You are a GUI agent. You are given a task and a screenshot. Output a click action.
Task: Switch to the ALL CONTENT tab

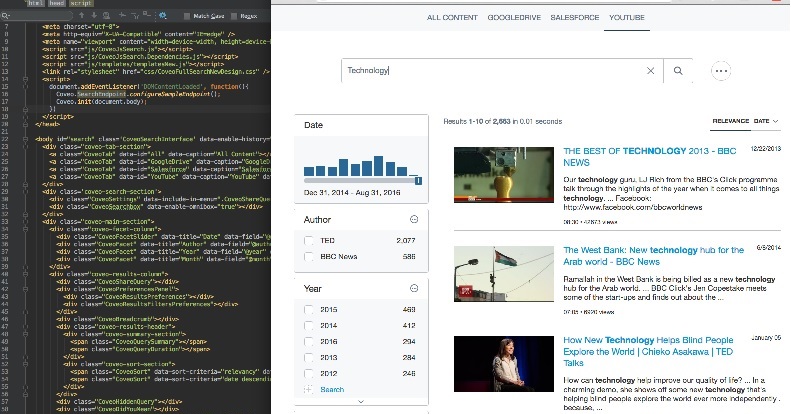[452, 18]
